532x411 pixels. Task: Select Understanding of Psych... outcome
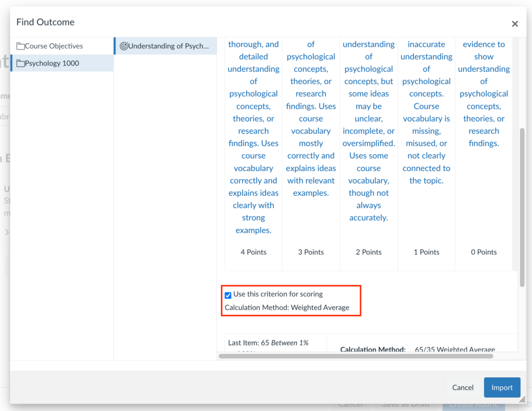tap(165, 46)
